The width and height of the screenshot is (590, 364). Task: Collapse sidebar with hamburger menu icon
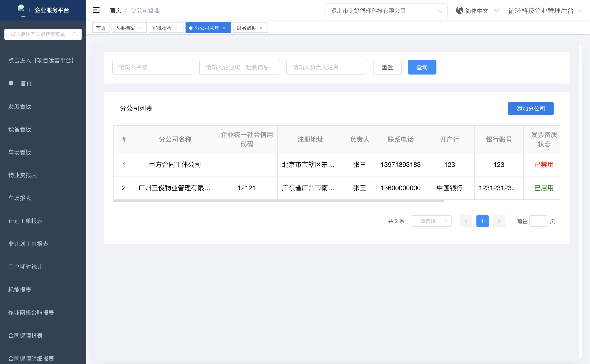(96, 10)
